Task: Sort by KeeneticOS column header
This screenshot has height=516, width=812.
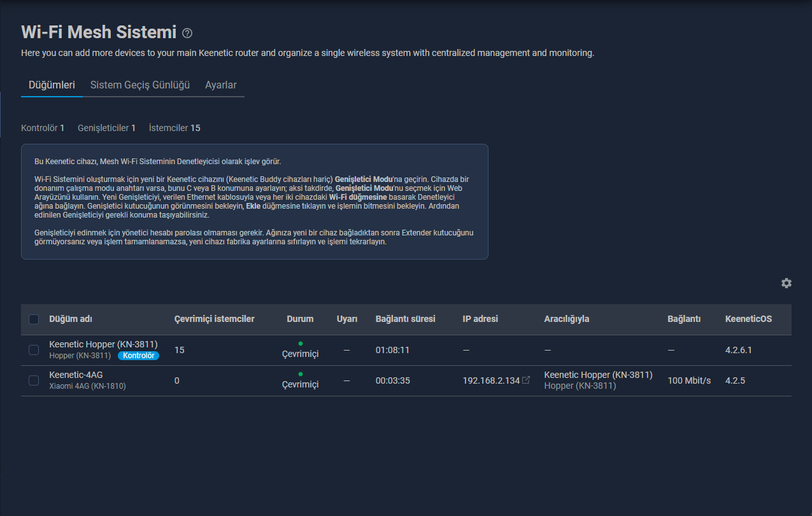Action: [748, 319]
